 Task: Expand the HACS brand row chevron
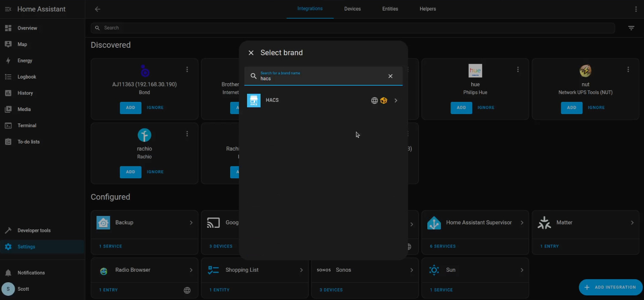pos(396,101)
